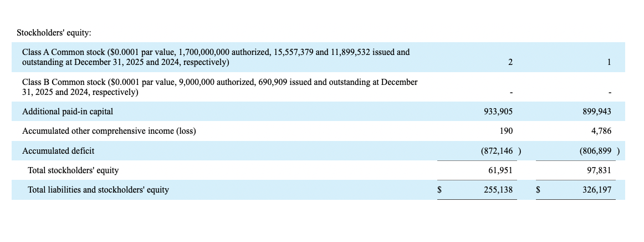Viewport: 644px width, 242px height.
Task: Select the 255,138 total liabilities amount
Action: pos(498,190)
